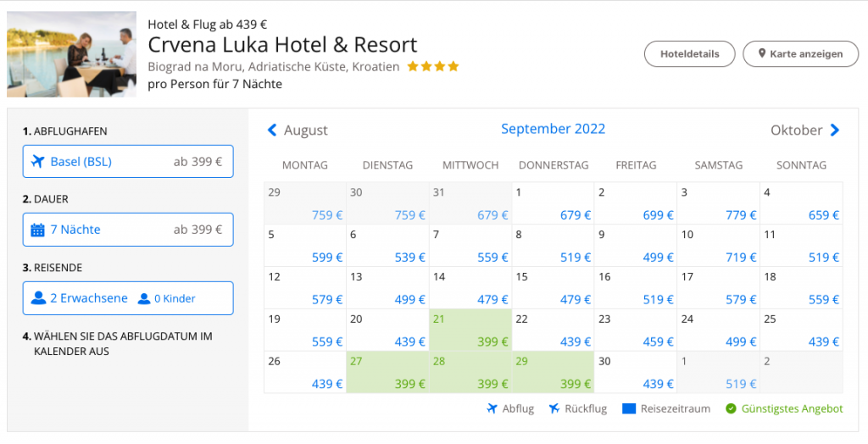This screenshot has height=444, width=868.
Task: Click the map pin icon on Karte anzeigen
Action: pos(762,54)
